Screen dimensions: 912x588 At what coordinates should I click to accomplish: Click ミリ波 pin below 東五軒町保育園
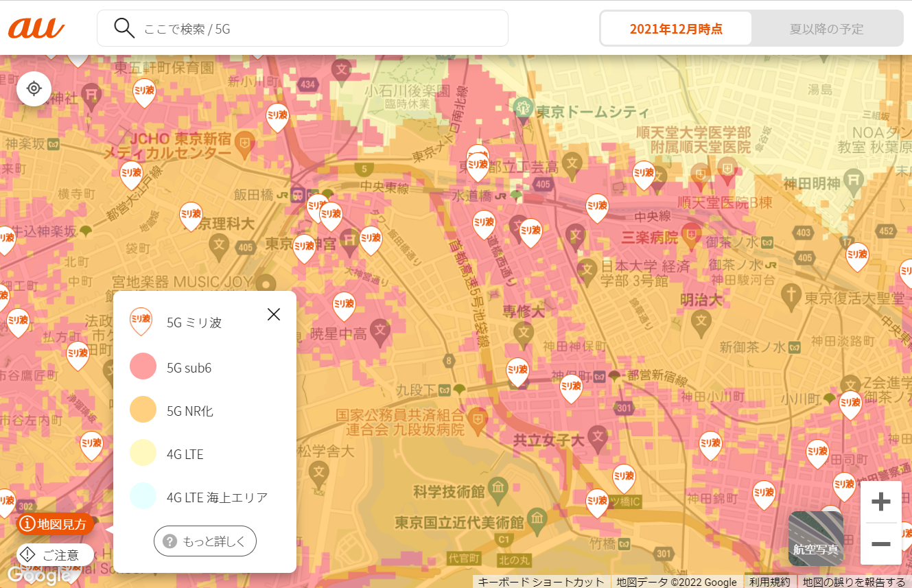(143, 93)
